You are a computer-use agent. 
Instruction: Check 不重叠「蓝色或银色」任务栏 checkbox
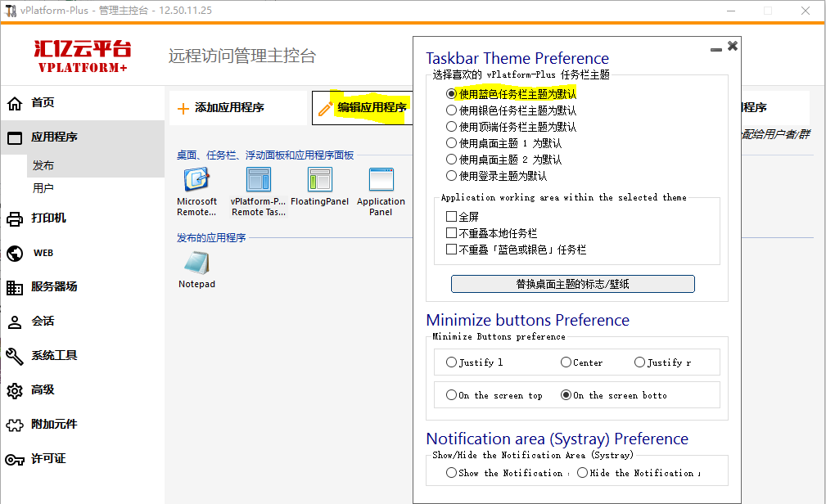click(451, 250)
